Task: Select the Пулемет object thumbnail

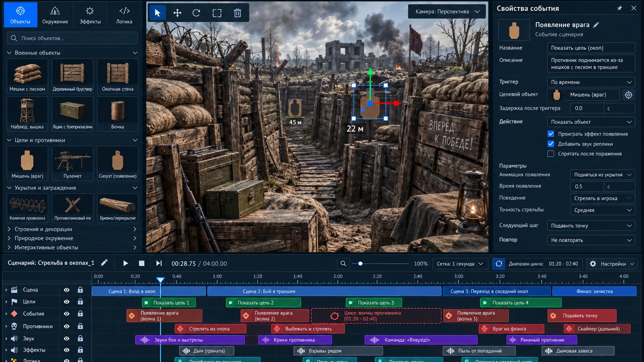Action: (x=73, y=163)
